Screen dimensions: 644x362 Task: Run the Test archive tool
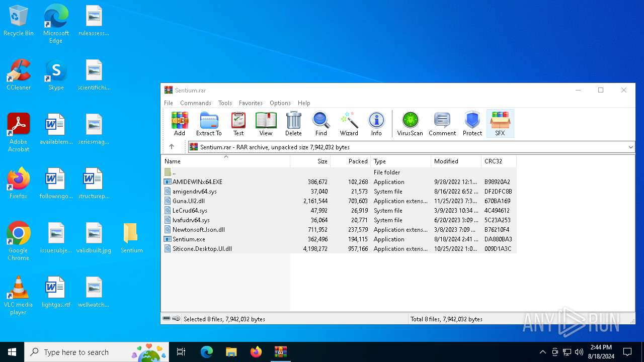click(x=238, y=124)
